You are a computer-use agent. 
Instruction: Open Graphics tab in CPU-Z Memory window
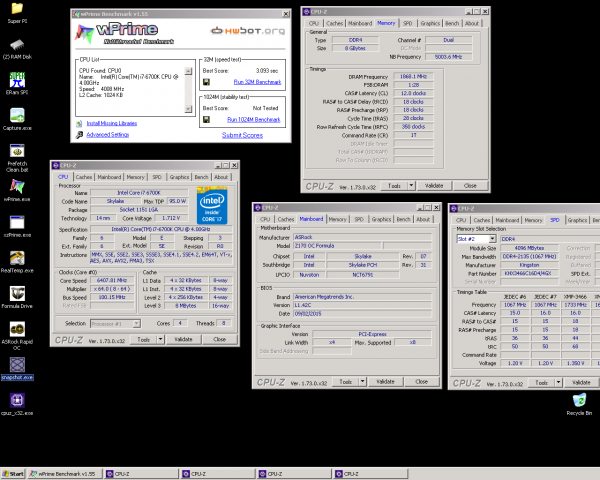[430, 23]
